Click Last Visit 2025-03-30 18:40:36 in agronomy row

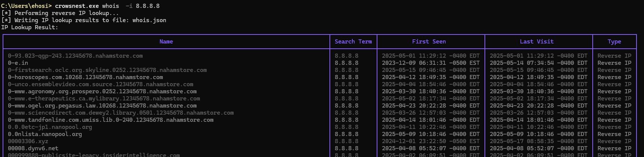point(538,91)
